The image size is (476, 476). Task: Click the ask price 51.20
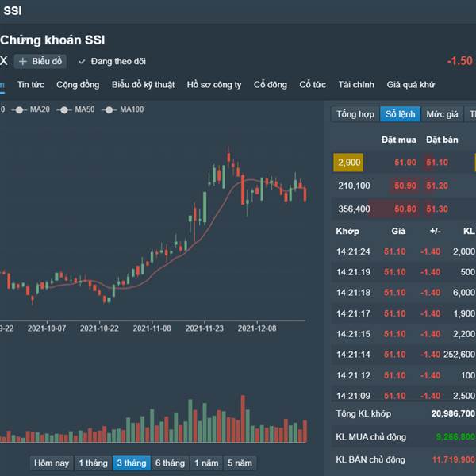(437, 186)
